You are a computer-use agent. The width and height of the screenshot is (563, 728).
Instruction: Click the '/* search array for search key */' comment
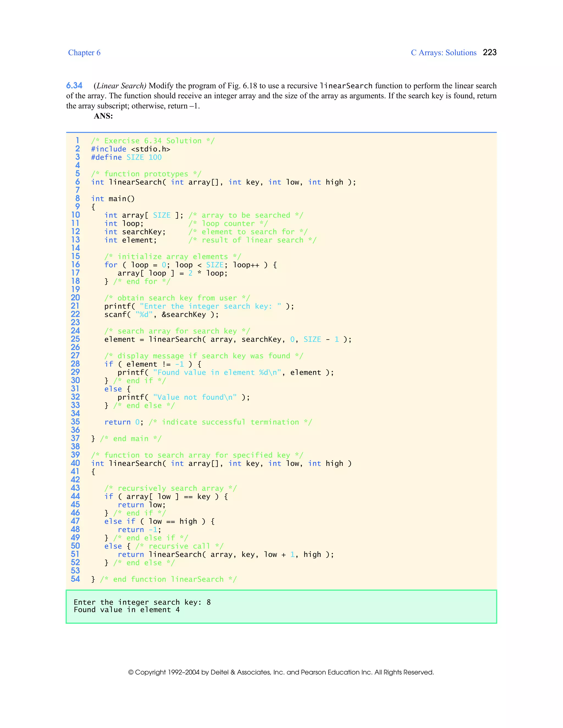177,331
